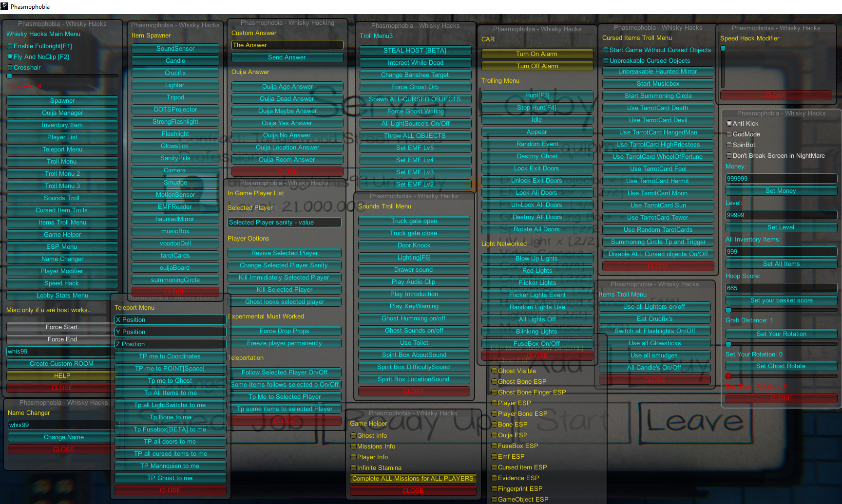The height and width of the screenshot is (504, 842).
Task: Click the Hoop Score field
Action: (781, 288)
